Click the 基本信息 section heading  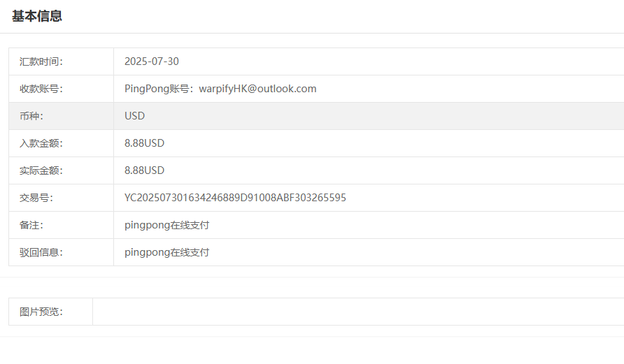37,16
